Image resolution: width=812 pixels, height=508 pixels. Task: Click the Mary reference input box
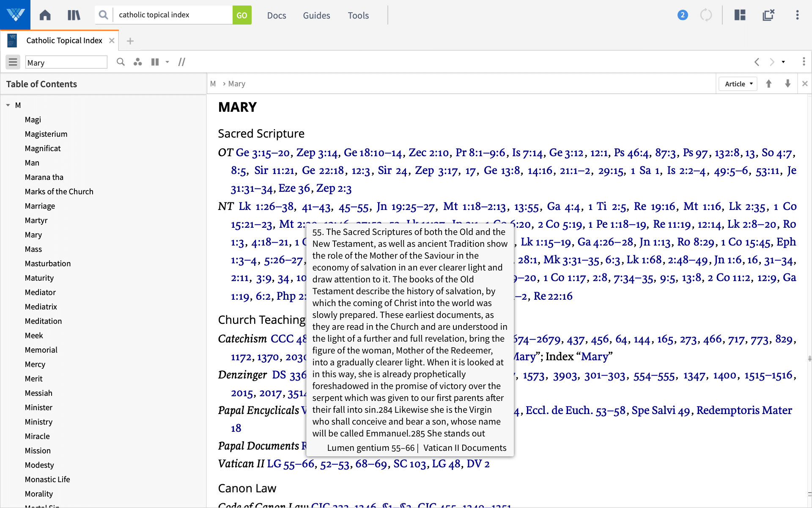(66, 62)
